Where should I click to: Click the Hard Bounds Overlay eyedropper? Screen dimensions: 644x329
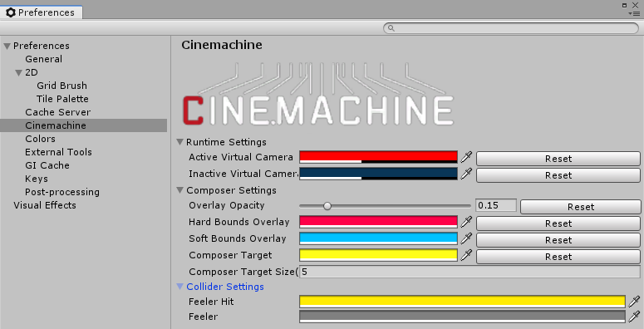(466, 222)
